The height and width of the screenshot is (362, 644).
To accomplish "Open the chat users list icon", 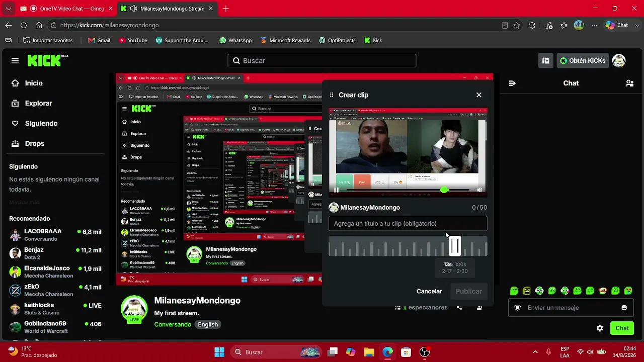I will click(x=629, y=83).
